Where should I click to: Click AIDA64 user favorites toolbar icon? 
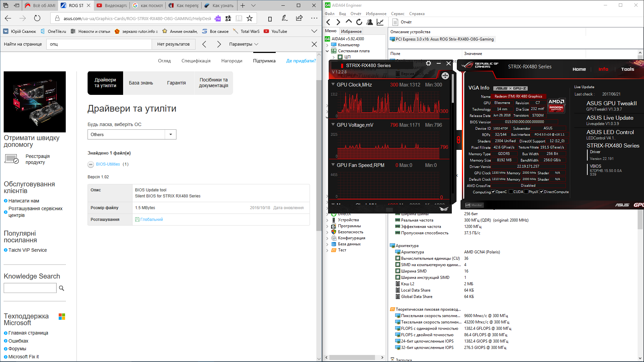[x=370, y=22]
